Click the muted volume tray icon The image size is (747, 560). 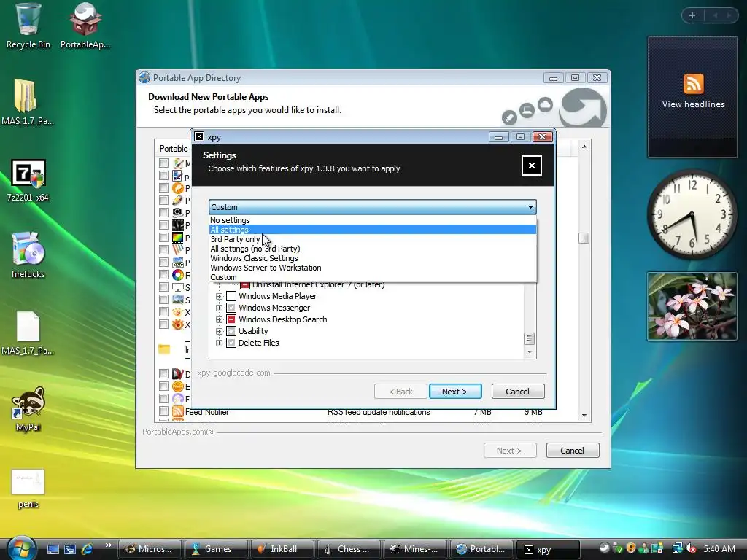click(x=692, y=548)
